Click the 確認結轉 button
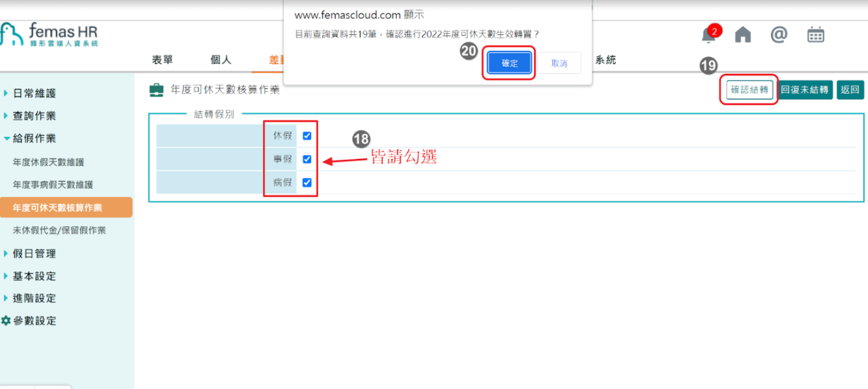The width and height of the screenshot is (868, 389). pos(749,90)
